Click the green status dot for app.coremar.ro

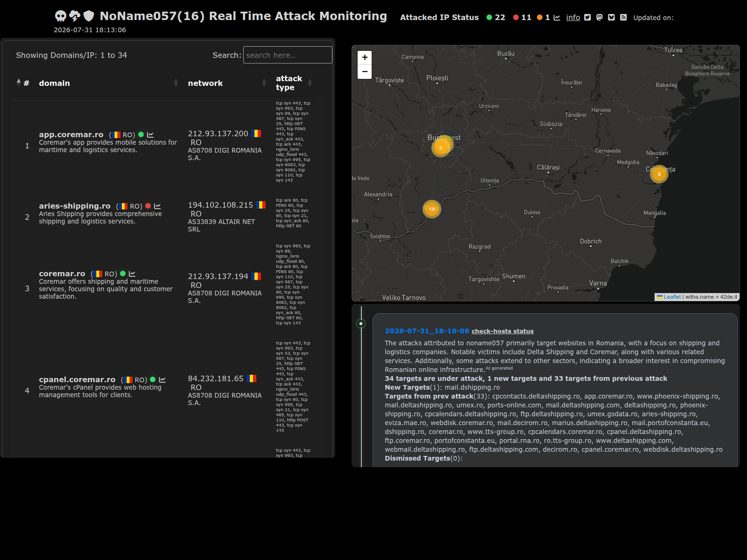click(x=141, y=134)
